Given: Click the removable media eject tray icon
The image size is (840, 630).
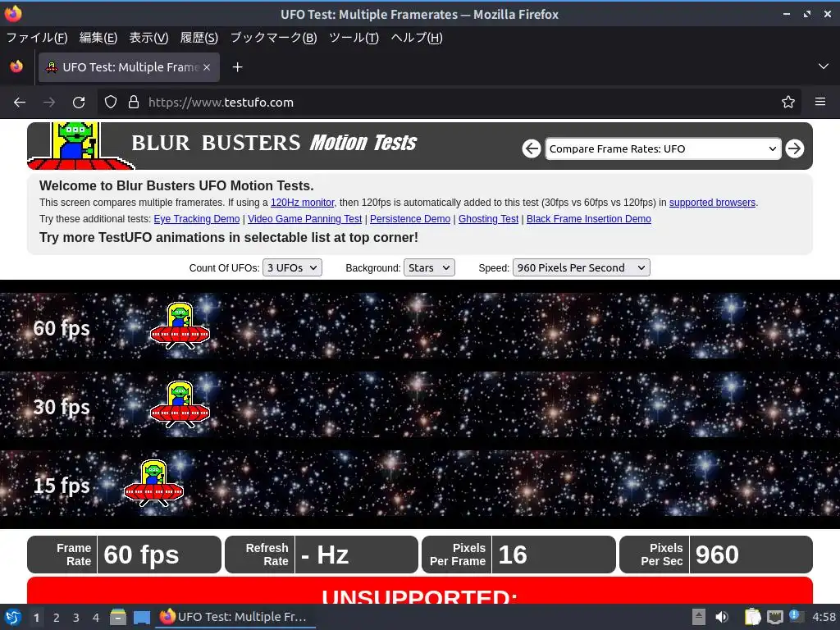Looking at the screenshot, I should (x=699, y=617).
